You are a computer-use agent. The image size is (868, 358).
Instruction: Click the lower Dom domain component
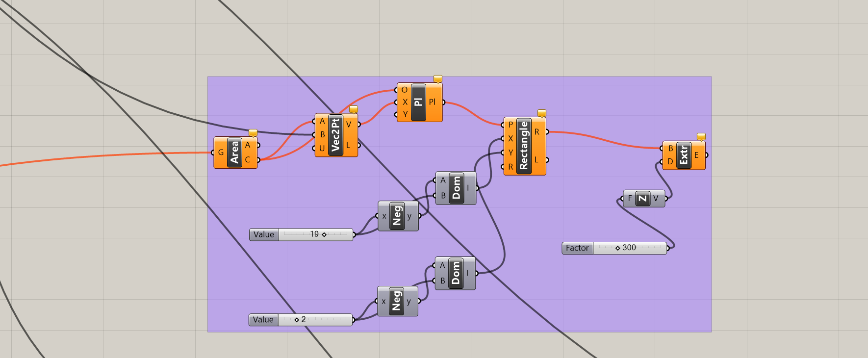tap(456, 273)
